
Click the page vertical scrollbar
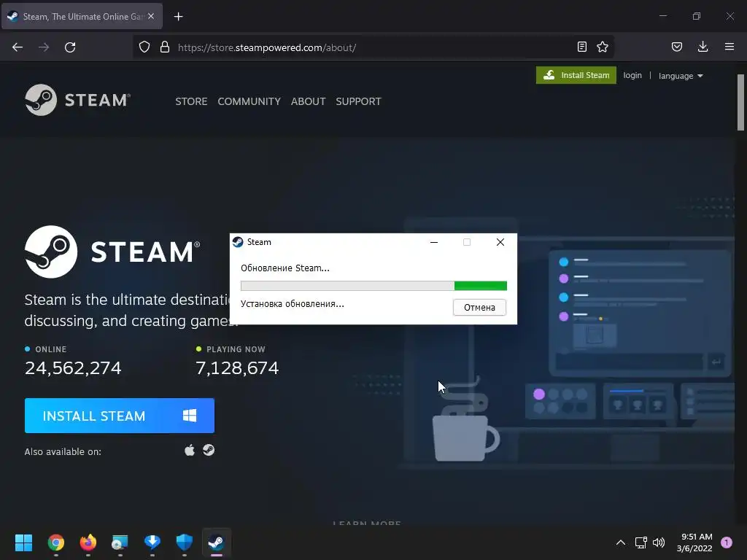(740, 102)
